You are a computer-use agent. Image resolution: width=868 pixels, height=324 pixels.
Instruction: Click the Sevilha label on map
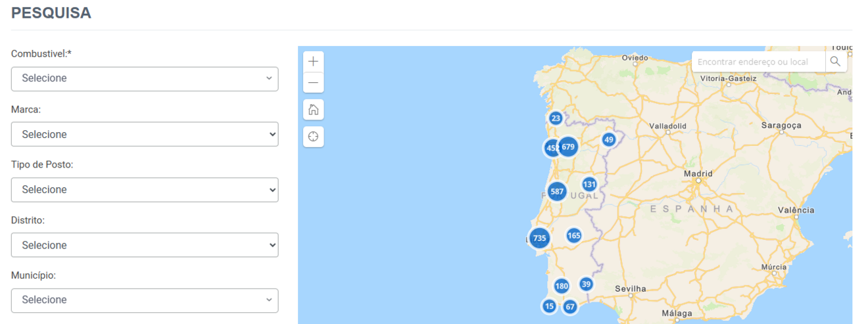tap(630, 289)
